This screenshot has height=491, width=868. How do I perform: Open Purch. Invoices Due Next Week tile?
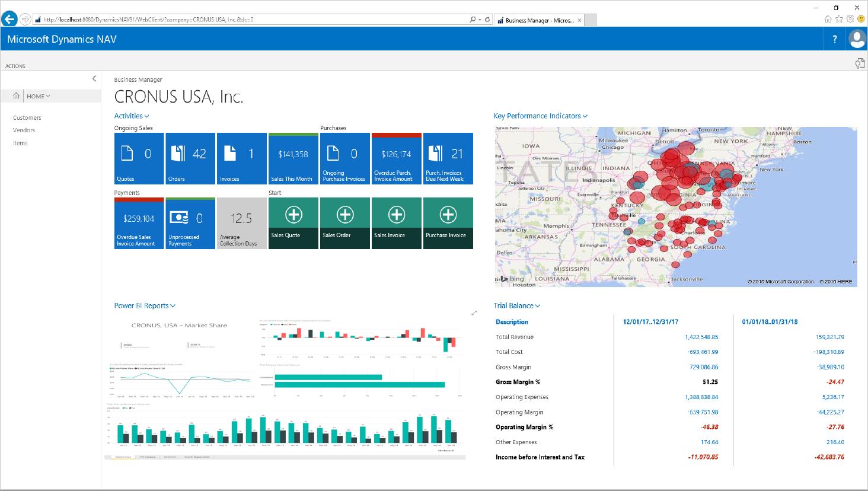pos(448,158)
